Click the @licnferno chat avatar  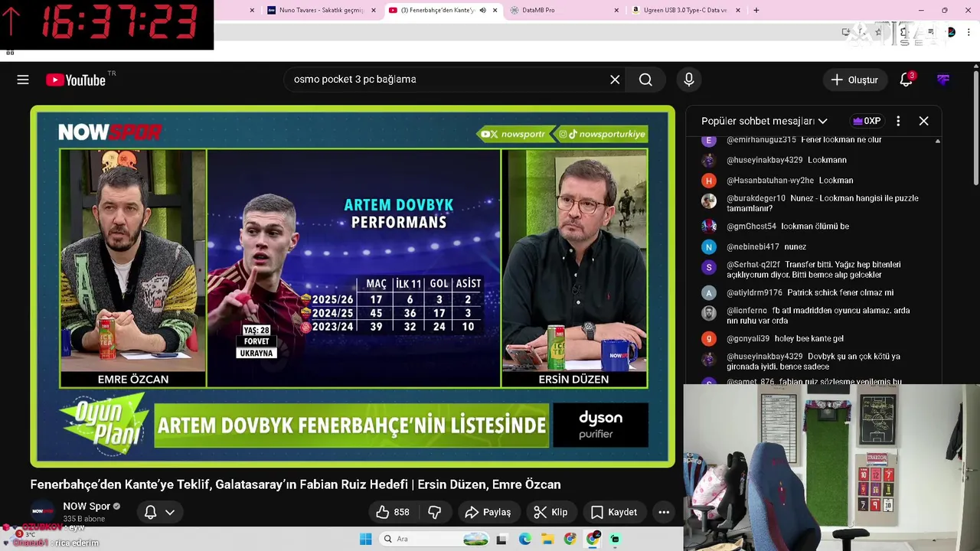[709, 314]
